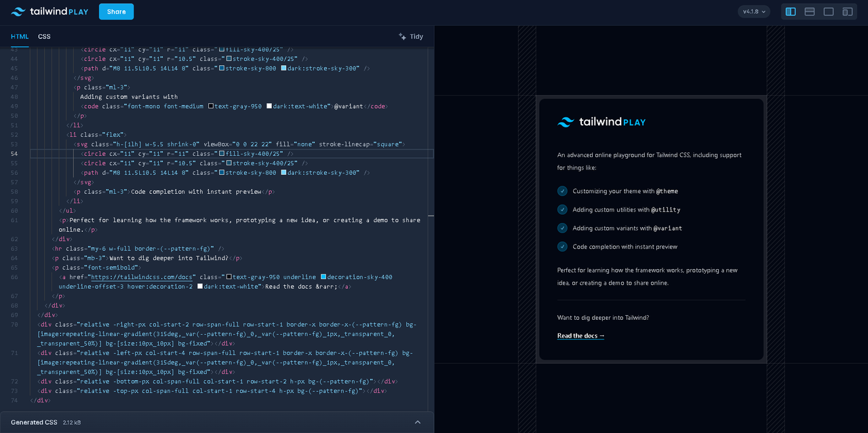Click 'Adding custom variants with' code on line 48
Image resolution: width=868 pixels, height=433 pixels.
[x=129, y=97]
